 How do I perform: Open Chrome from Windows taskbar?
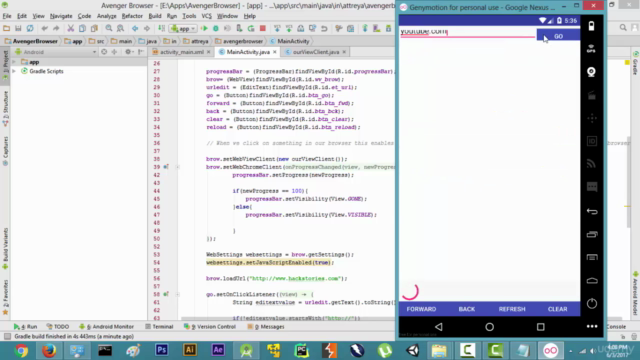21,351
